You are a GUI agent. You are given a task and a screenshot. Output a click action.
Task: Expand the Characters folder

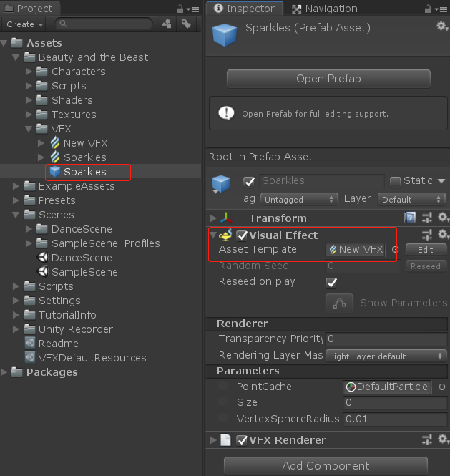29,72
